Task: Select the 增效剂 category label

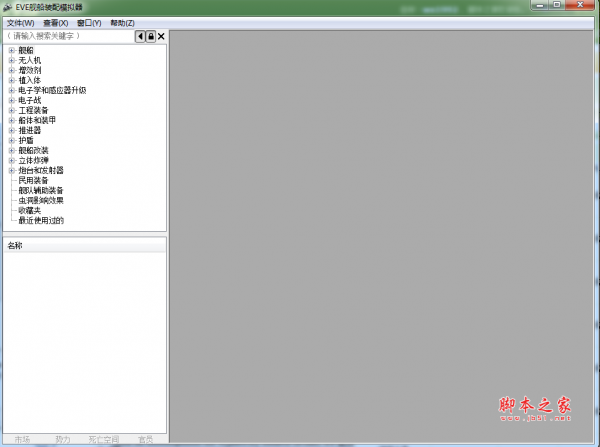Action: coord(30,70)
